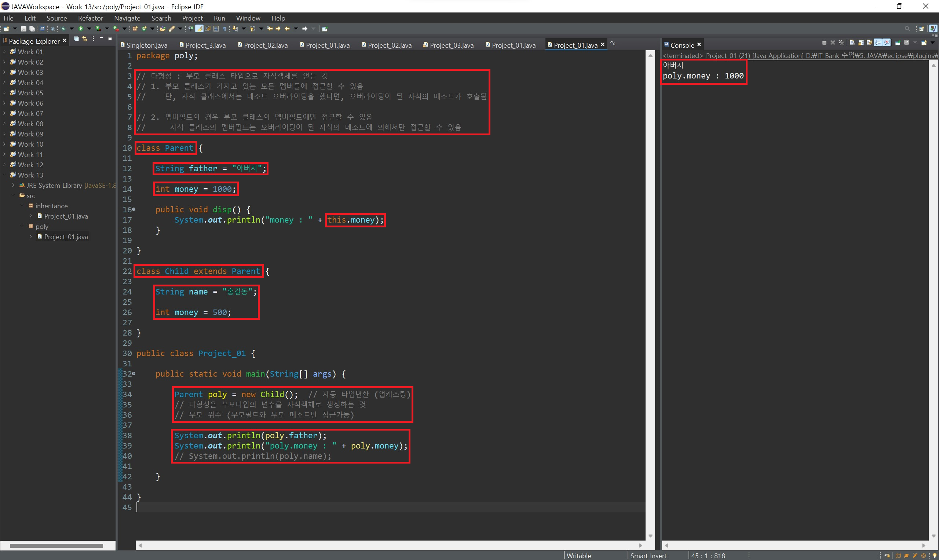Toggle Link with Editor in Package Explorer
The height and width of the screenshot is (560, 939).
click(84, 39)
